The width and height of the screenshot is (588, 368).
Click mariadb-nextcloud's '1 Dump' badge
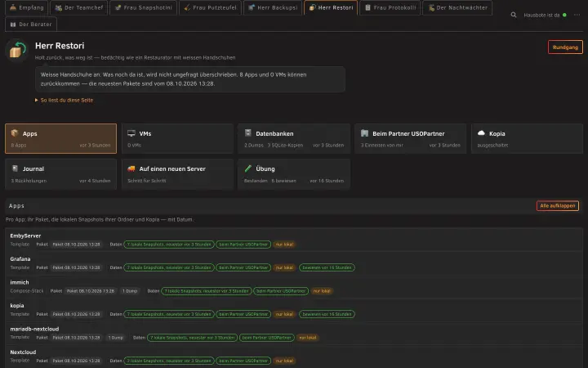pyautogui.click(x=116, y=338)
